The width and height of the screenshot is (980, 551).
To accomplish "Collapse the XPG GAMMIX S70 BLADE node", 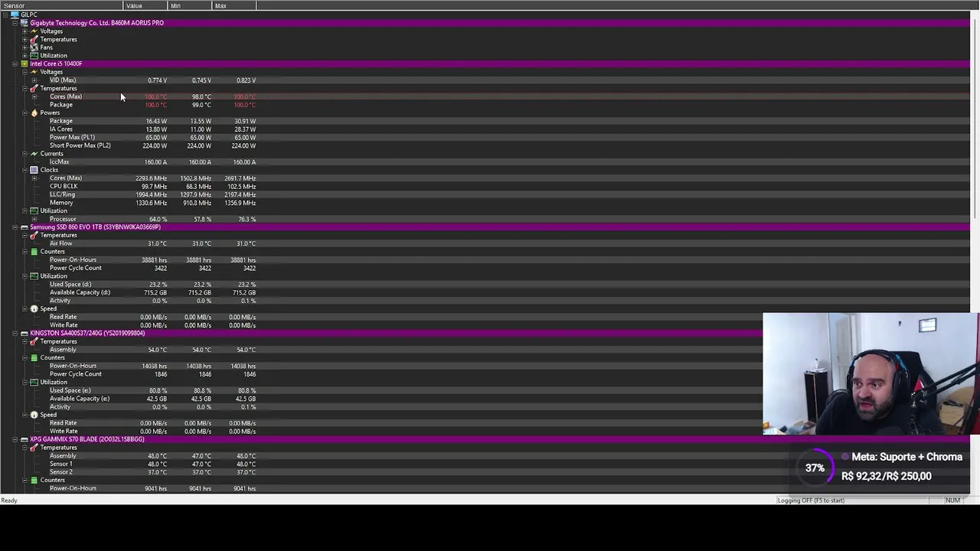I will [15, 439].
